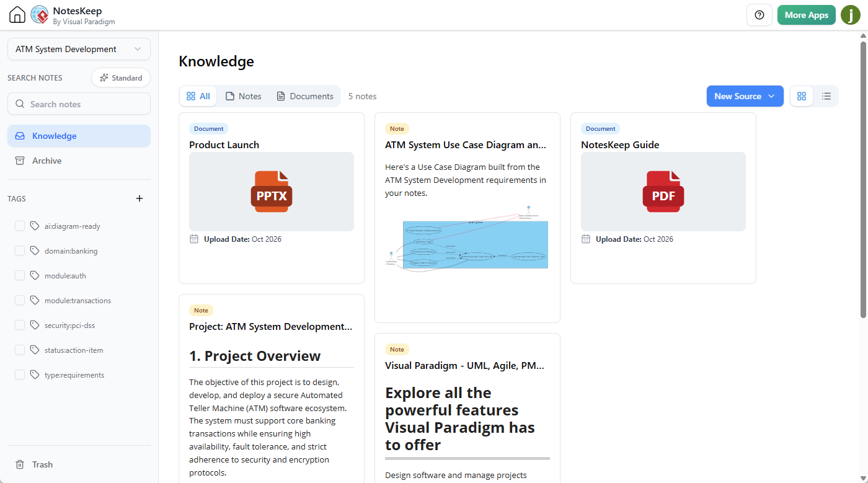Image resolution: width=868 pixels, height=483 pixels.
Task: Click the PPTX file icon on Product Launch
Action: (x=272, y=192)
